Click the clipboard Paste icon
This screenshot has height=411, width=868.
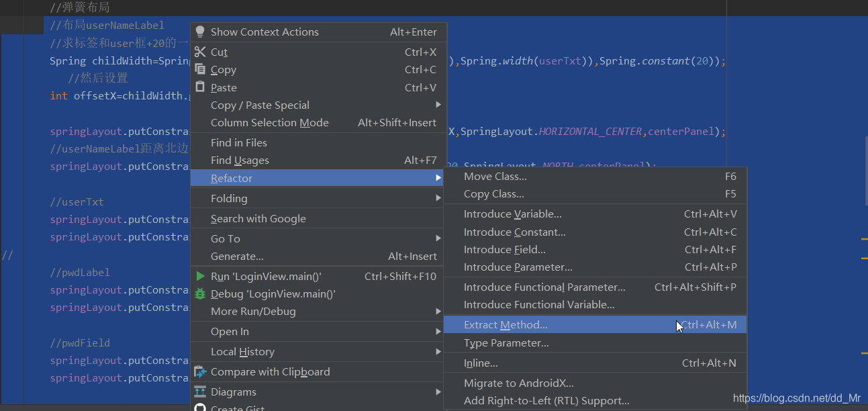pyautogui.click(x=199, y=87)
